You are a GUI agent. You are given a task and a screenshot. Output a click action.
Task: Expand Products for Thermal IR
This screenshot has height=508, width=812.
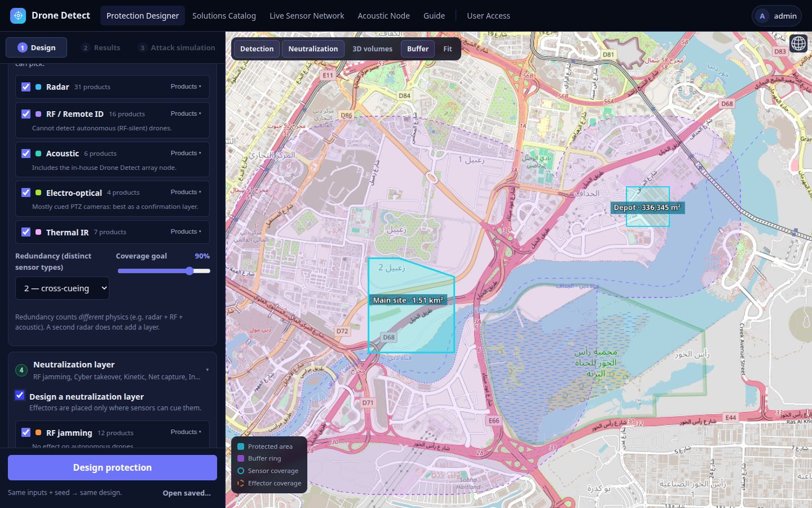tap(186, 231)
